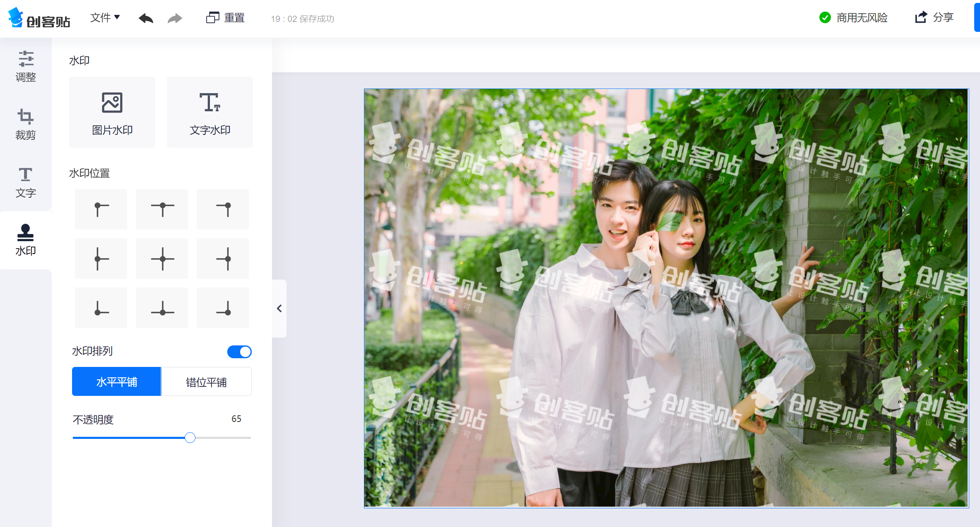The width and height of the screenshot is (980, 527).
Task: Collapse the left panel with chevron
Action: pyautogui.click(x=279, y=309)
